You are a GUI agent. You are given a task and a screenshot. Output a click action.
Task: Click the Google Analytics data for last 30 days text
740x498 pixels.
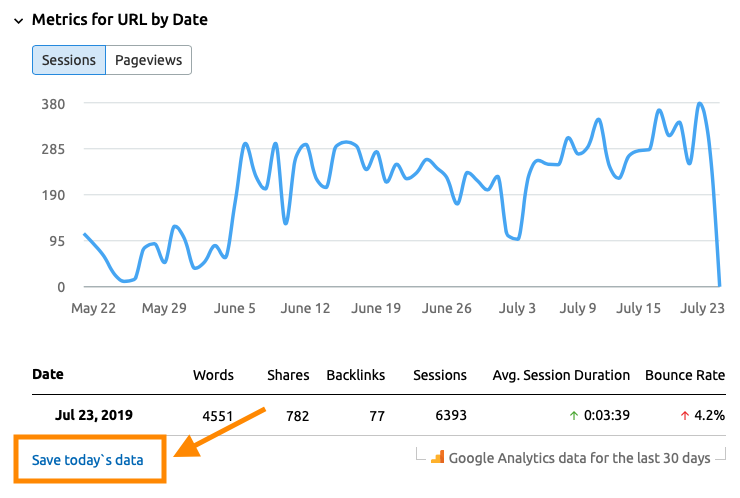[x=579, y=458]
